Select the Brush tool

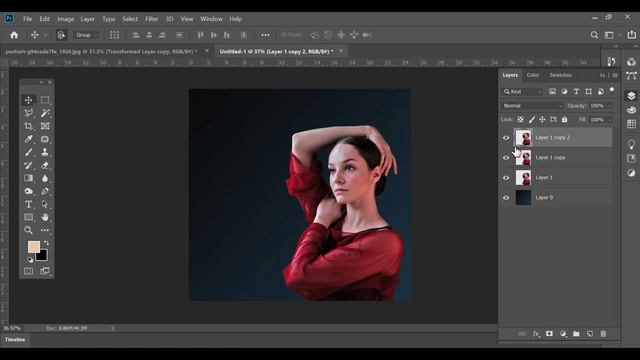29,152
